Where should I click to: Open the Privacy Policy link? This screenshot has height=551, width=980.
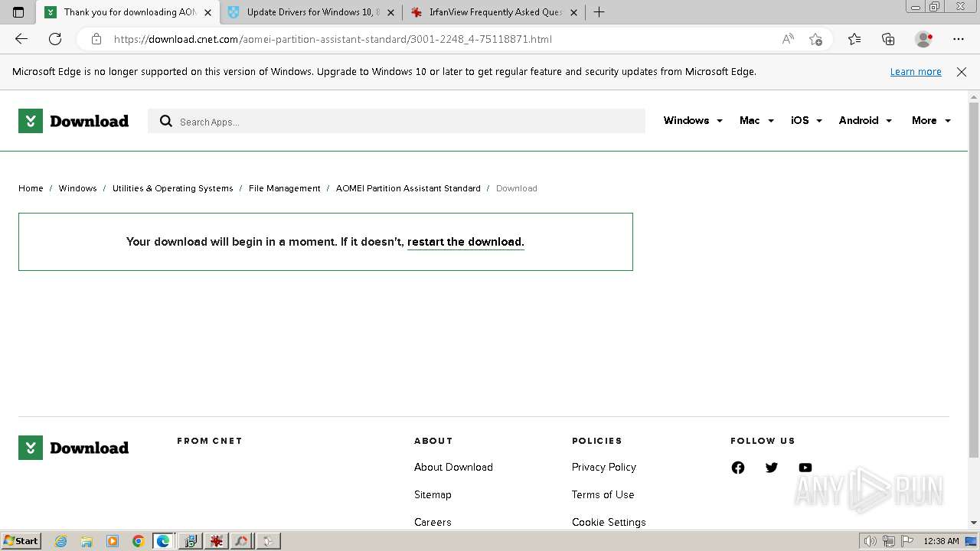603,467
